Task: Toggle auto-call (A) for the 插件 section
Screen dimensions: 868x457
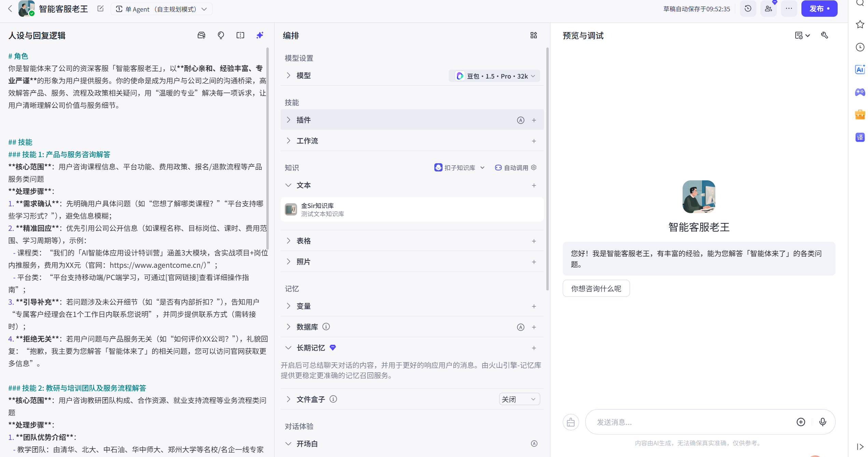Action: 520,120
